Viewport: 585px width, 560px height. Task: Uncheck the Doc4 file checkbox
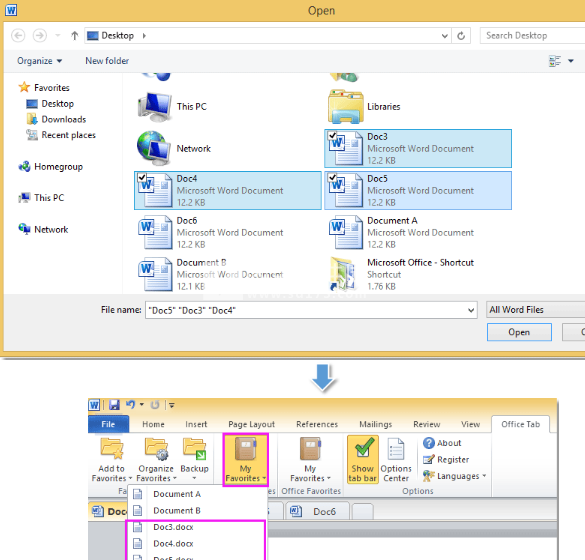(x=142, y=178)
